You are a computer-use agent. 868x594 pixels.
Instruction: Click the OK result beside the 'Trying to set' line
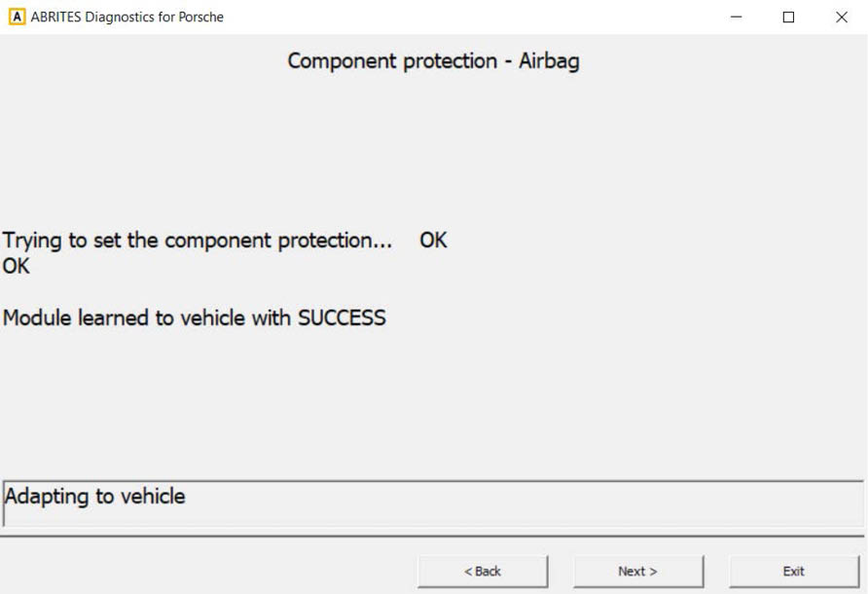[433, 241]
